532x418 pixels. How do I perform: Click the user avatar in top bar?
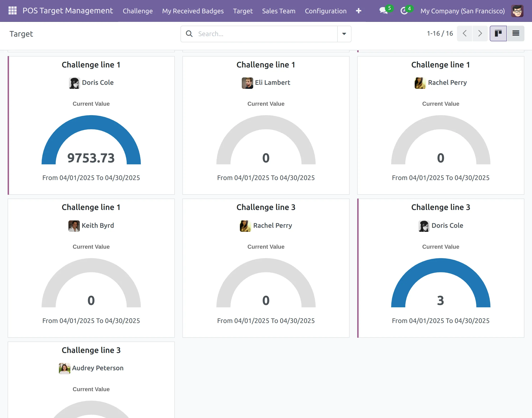[517, 11]
